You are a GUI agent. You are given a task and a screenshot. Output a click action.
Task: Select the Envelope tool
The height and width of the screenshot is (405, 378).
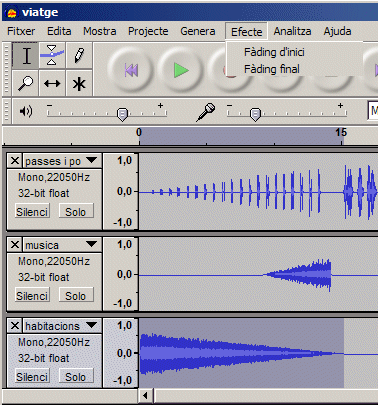click(52, 56)
